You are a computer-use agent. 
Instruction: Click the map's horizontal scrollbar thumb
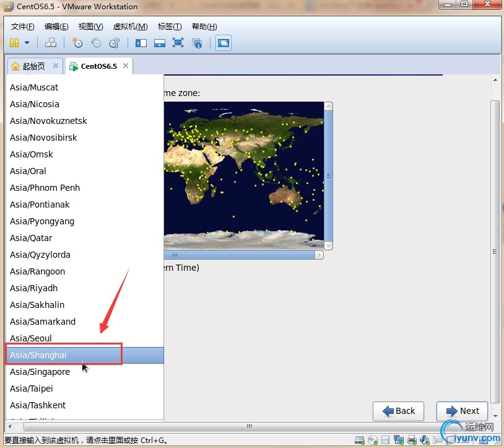[239, 255]
